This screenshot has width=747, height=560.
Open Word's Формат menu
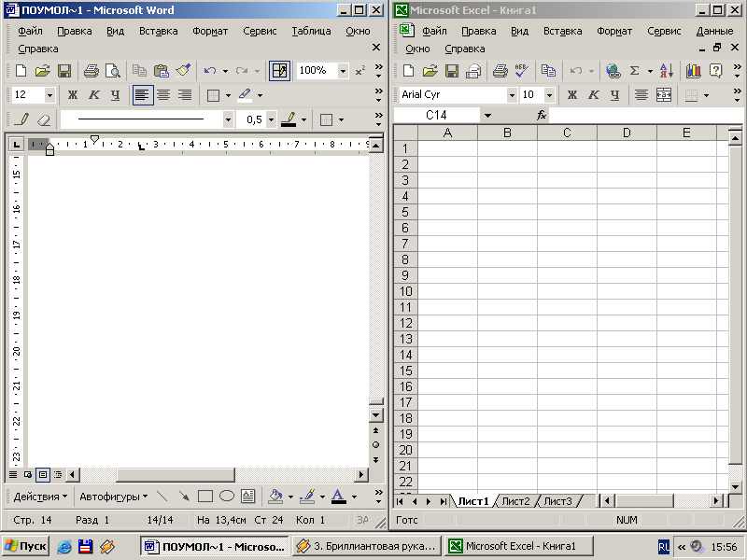pos(210,31)
